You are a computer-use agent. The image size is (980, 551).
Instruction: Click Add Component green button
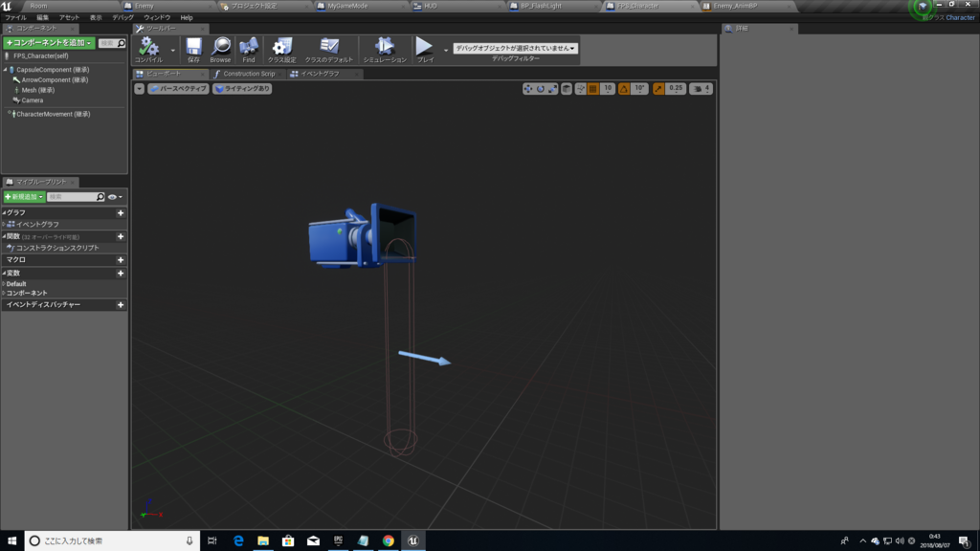pos(49,43)
